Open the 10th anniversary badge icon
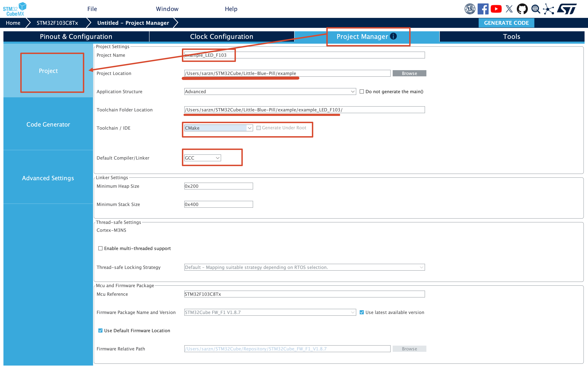 (x=470, y=9)
